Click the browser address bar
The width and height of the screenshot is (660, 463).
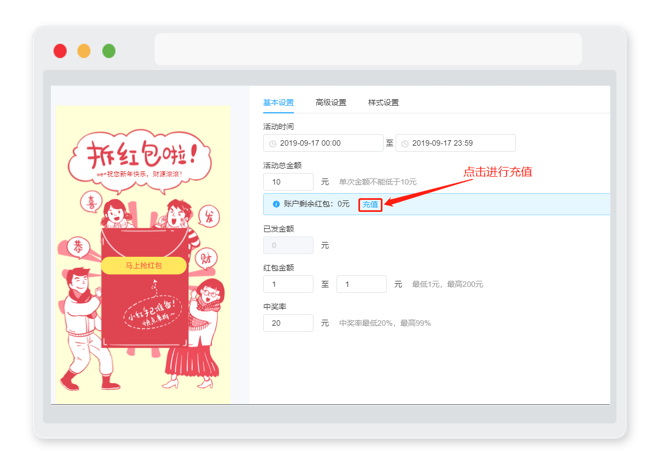[368, 49]
